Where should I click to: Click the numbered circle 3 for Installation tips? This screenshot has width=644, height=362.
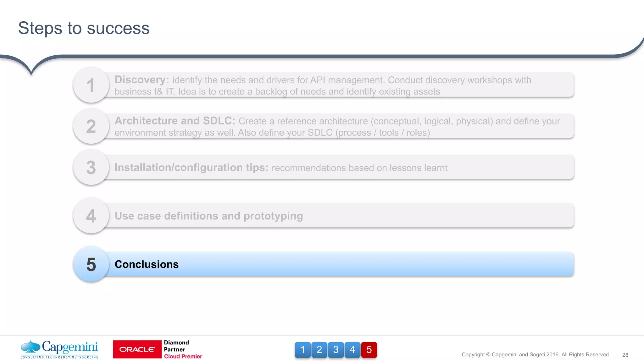(91, 167)
